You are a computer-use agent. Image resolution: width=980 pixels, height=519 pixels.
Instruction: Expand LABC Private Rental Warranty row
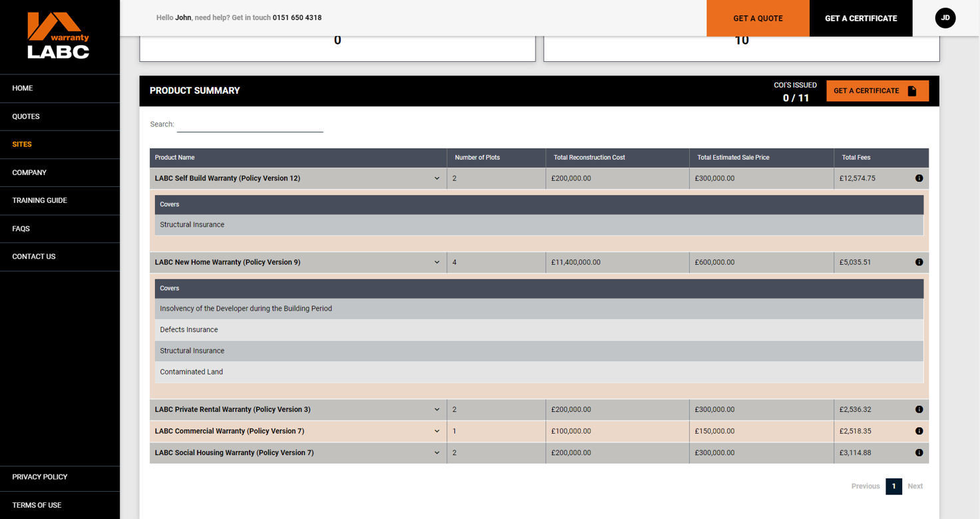pyautogui.click(x=436, y=410)
